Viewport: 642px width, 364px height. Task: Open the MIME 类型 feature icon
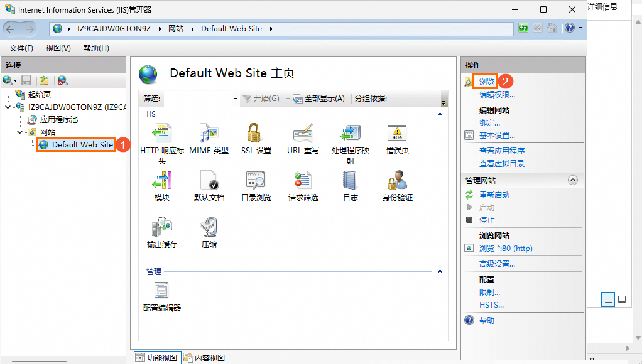(209, 133)
